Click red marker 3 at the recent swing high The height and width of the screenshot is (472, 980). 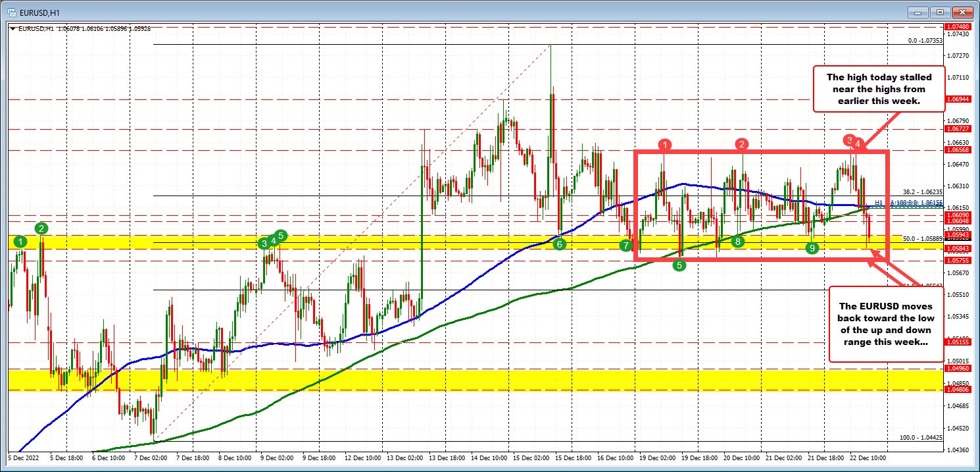pos(848,140)
